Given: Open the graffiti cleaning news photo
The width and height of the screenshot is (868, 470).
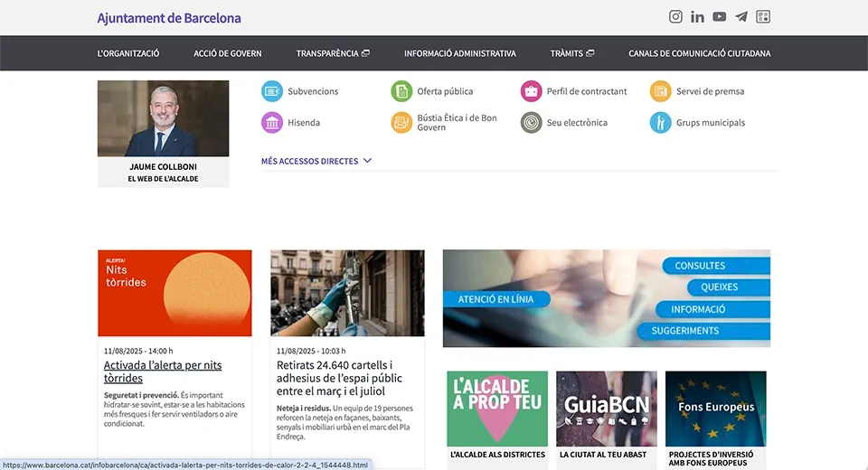Looking at the screenshot, I should point(347,293).
